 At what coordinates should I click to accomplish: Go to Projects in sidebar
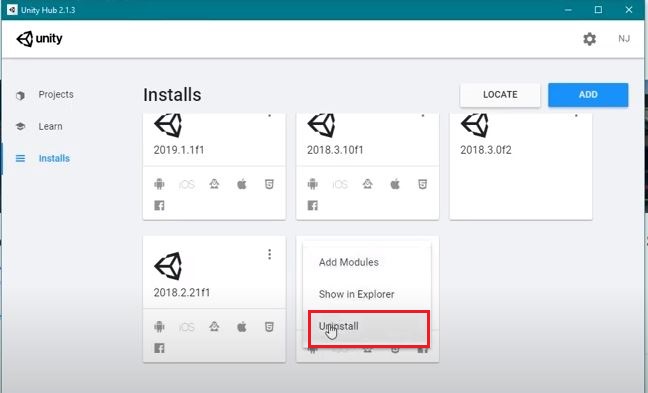pyautogui.click(x=56, y=94)
